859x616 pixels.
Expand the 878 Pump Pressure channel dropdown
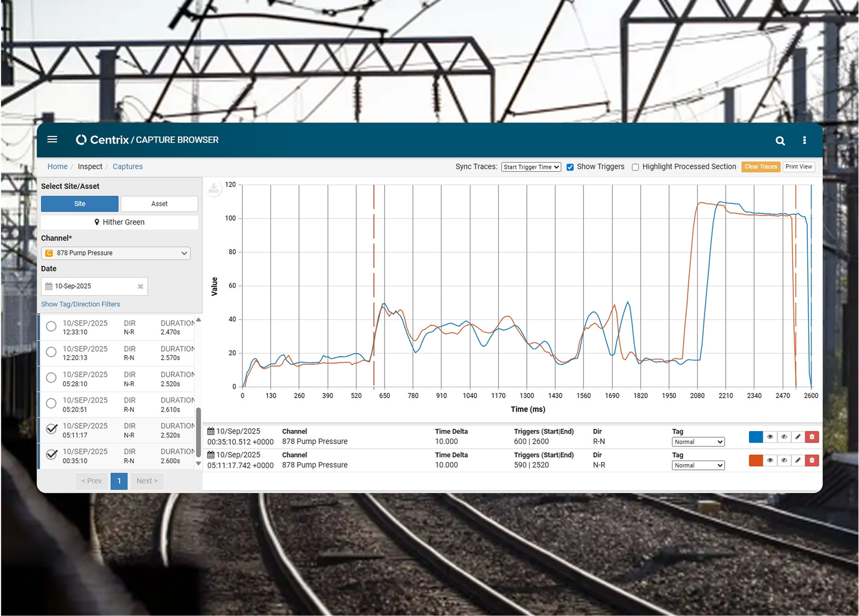pyautogui.click(x=116, y=253)
